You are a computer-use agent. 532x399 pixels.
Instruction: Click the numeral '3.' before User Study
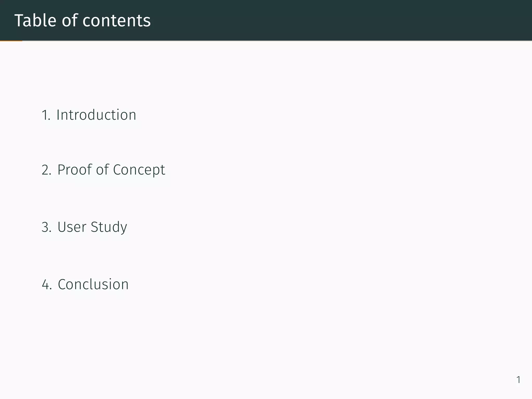(46, 227)
